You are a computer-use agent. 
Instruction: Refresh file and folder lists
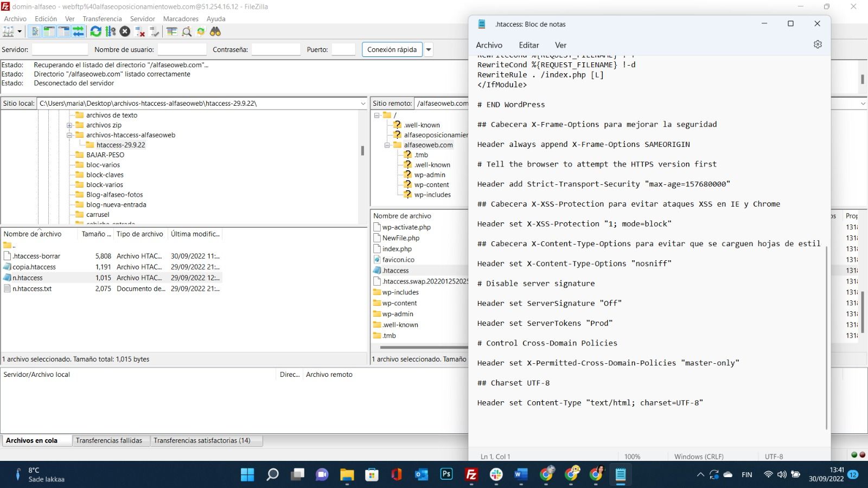coord(95,31)
